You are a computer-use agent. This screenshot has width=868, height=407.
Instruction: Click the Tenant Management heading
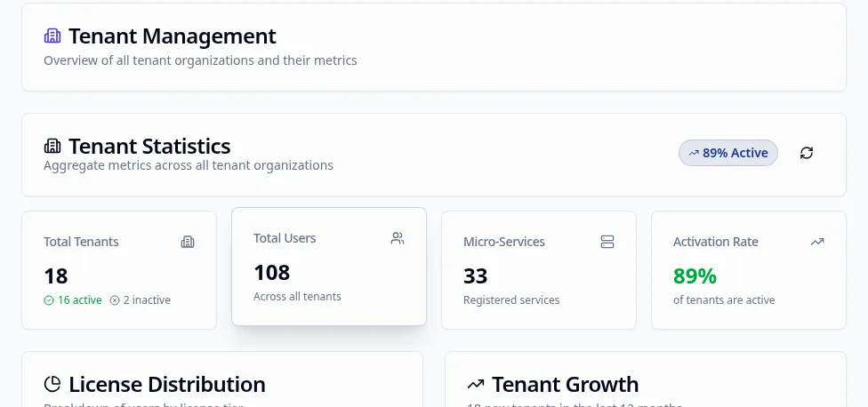[x=173, y=36]
